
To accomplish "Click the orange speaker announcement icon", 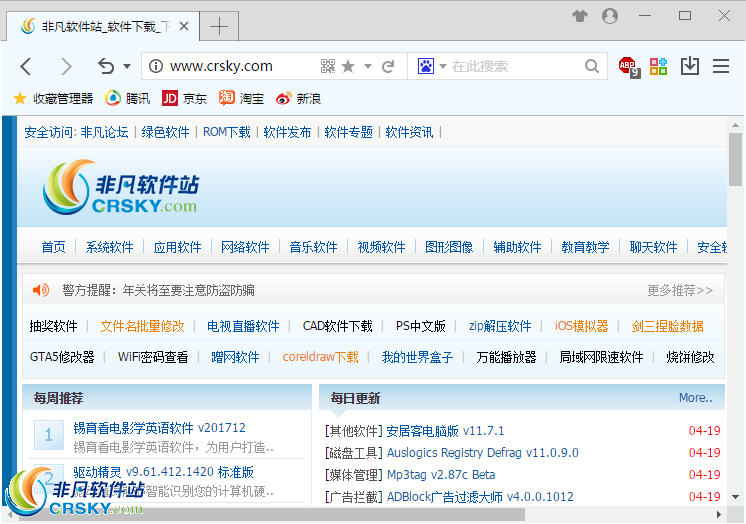I will [x=40, y=290].
